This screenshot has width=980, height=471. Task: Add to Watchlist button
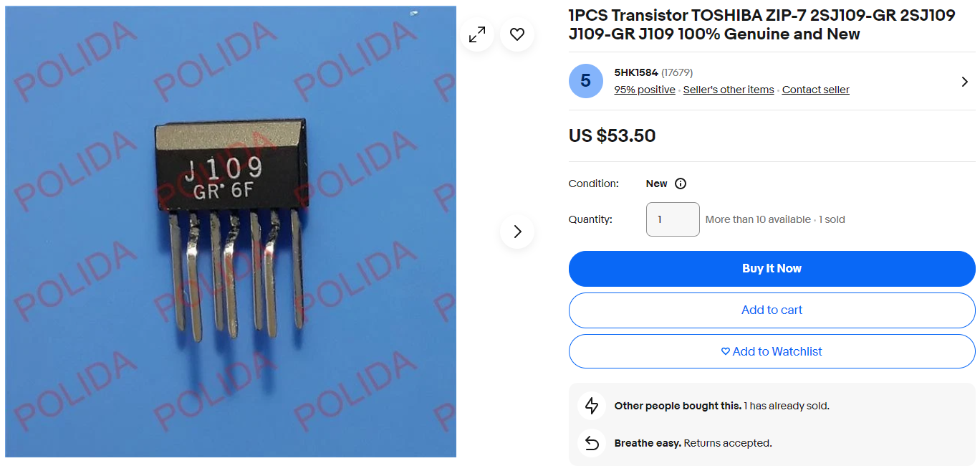[x=772, y=352]
